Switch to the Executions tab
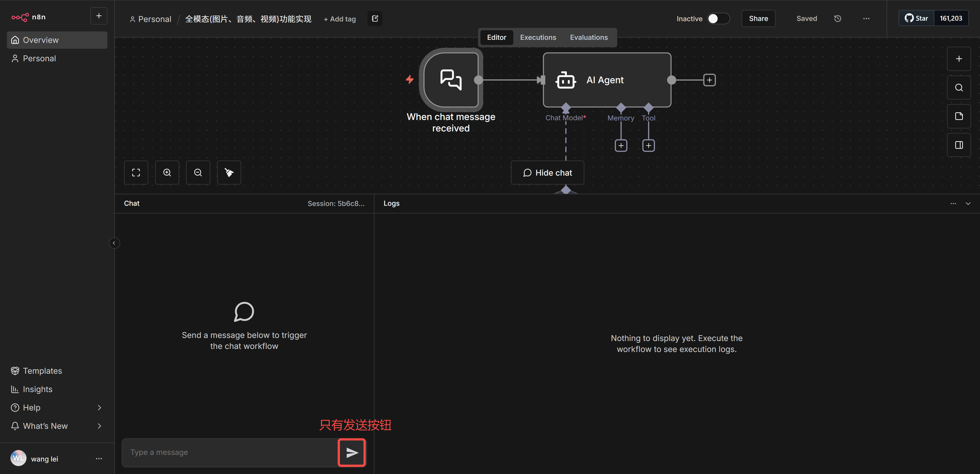 coord(538,37)
